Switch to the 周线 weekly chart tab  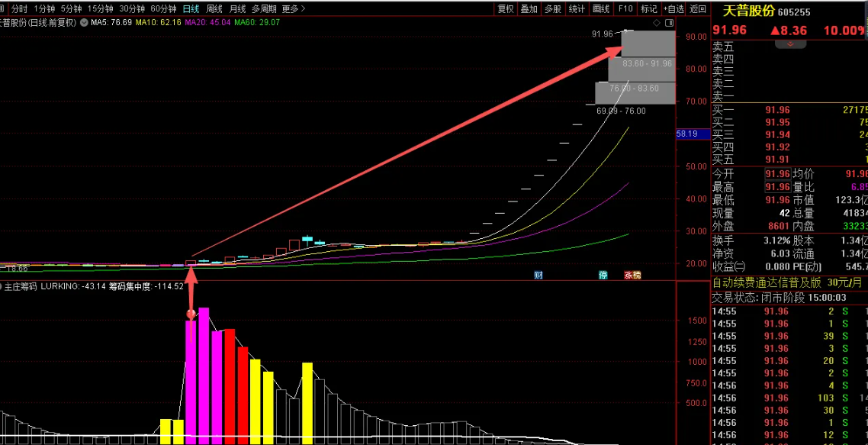click(214, 9)
